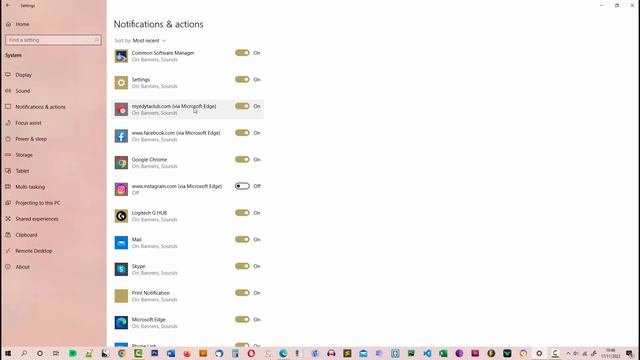Viewport: 640px width, 360px height.
Task: Enable www.instagram.com notifications toggle
Action: click(x=242, y=186)
